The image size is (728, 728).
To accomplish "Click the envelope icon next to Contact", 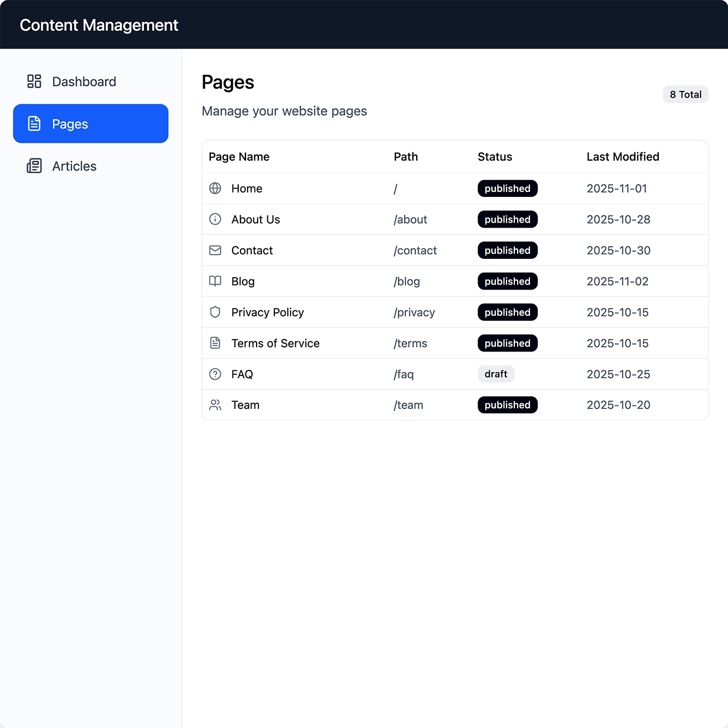I will coord(215,250).
